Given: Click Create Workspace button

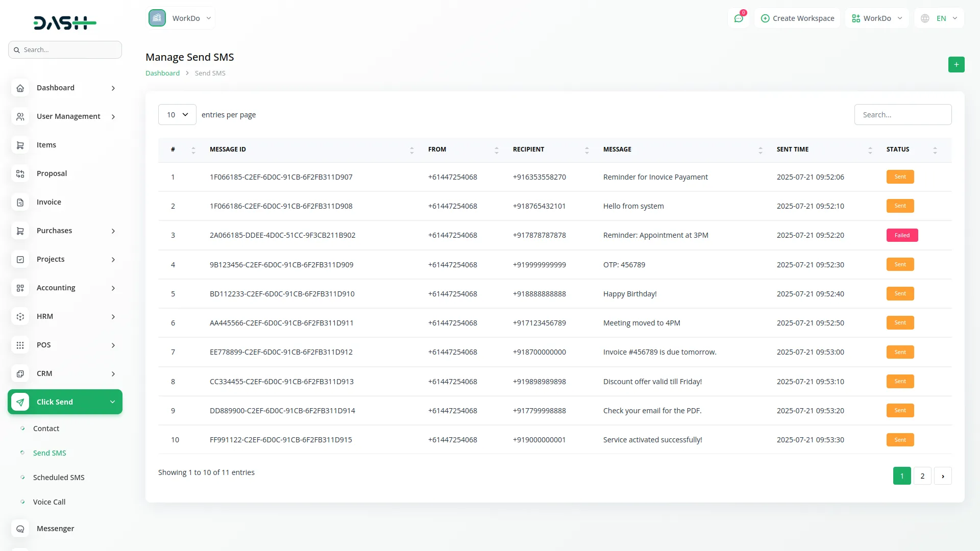Looking at the screenshot, I should (797, 18).
